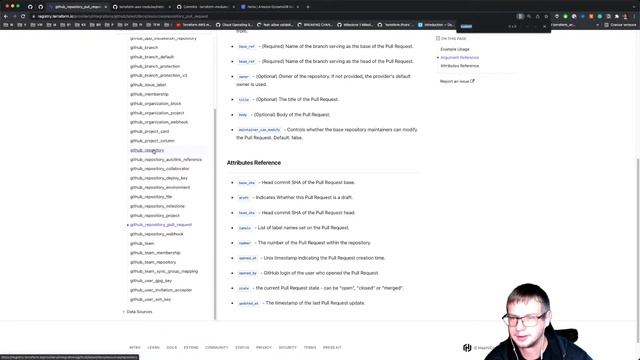Open COMMUNITY footer link

pyautogui.click(x=217, y=348)
